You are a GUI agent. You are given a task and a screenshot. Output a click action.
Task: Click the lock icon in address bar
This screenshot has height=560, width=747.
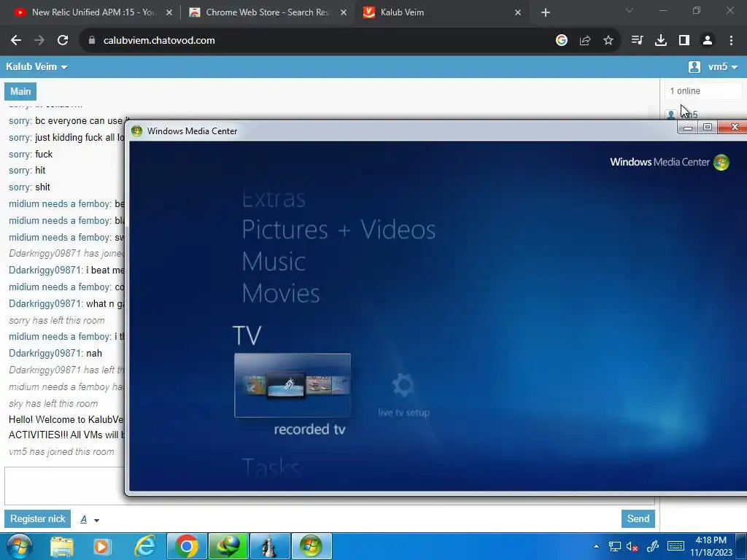92,41
